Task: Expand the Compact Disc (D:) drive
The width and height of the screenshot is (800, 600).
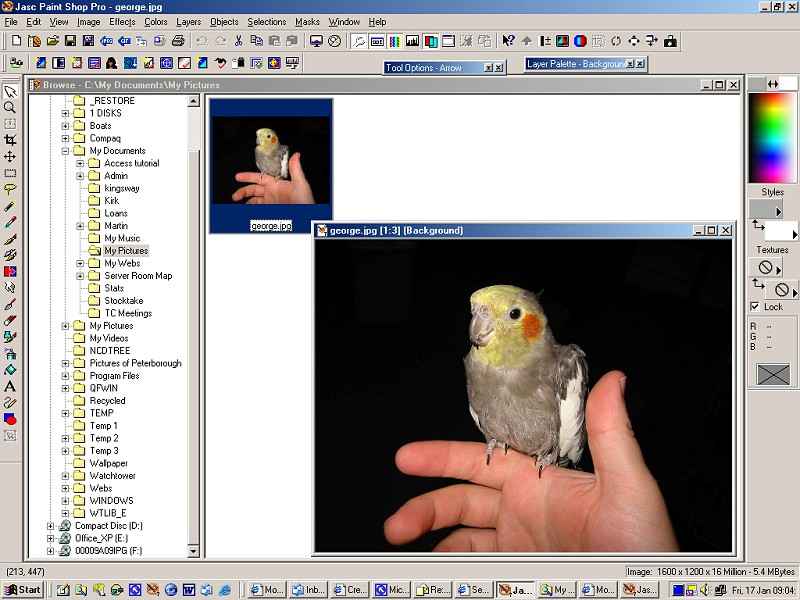Action: [x=51, y=526]
